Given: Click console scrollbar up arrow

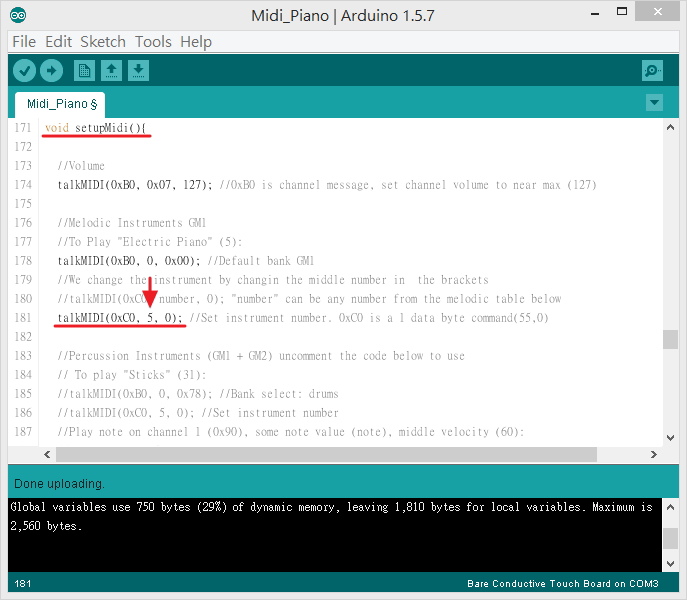Looking at the screenshot, I should tap(670, 507).
